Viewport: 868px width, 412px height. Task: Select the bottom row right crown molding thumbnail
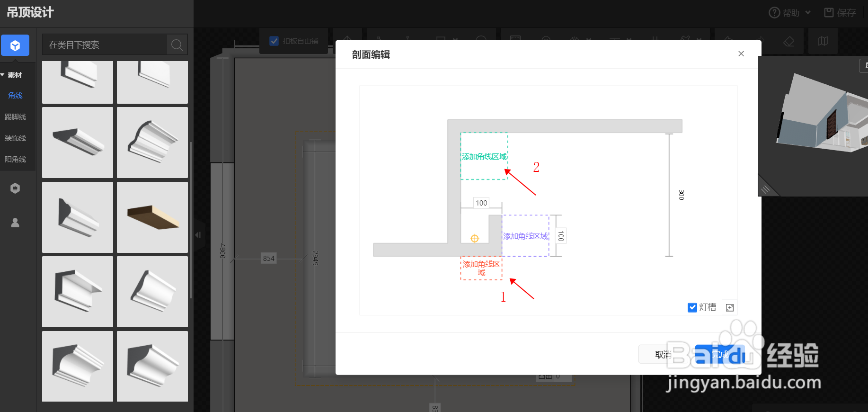(x=152, y=367)
